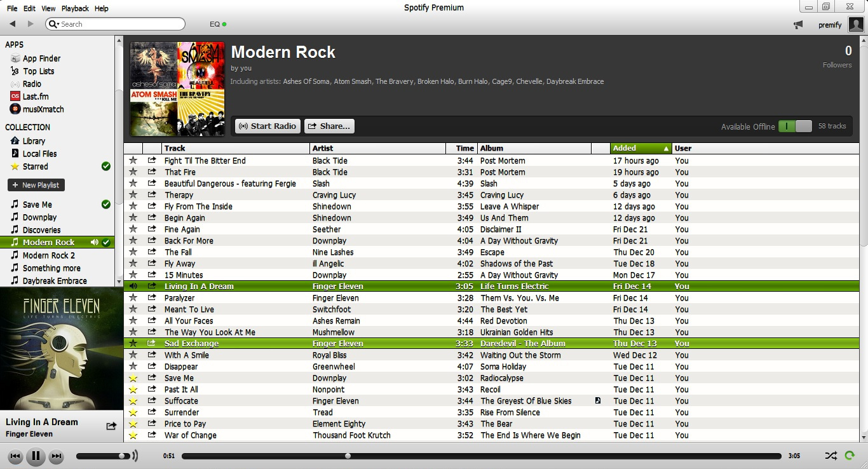868x469 pixels.
Task: Star the track That Fire
Action: coord(133,172)
